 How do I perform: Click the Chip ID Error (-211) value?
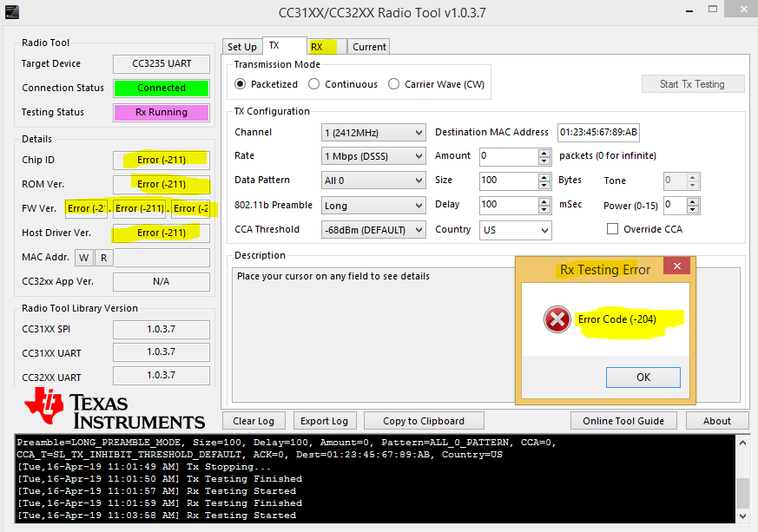coord(161,160)
